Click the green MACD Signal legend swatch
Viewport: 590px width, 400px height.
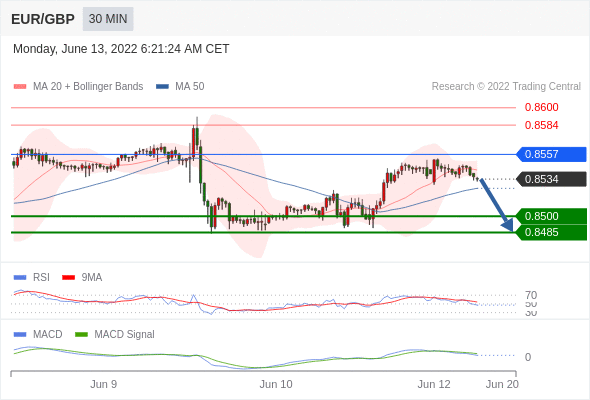click(x=81, y=335)
